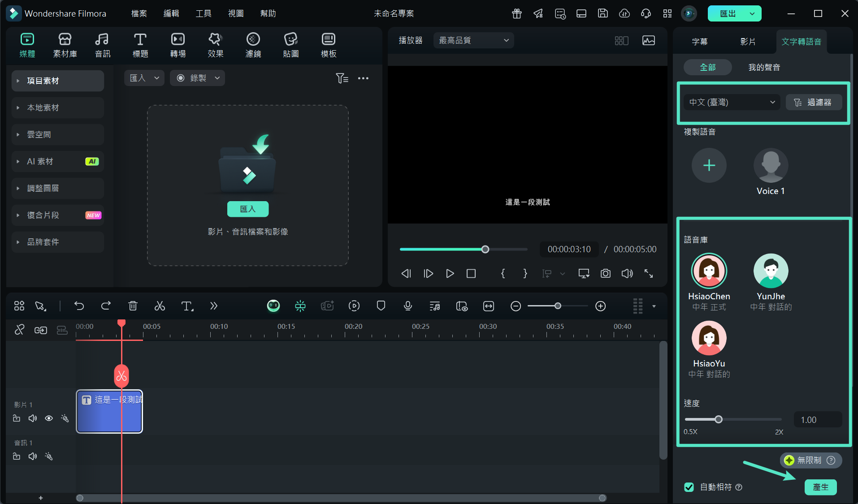Open the 音訊 audio panel
This screenshot has width=858, height=504.
pos(102,45)
